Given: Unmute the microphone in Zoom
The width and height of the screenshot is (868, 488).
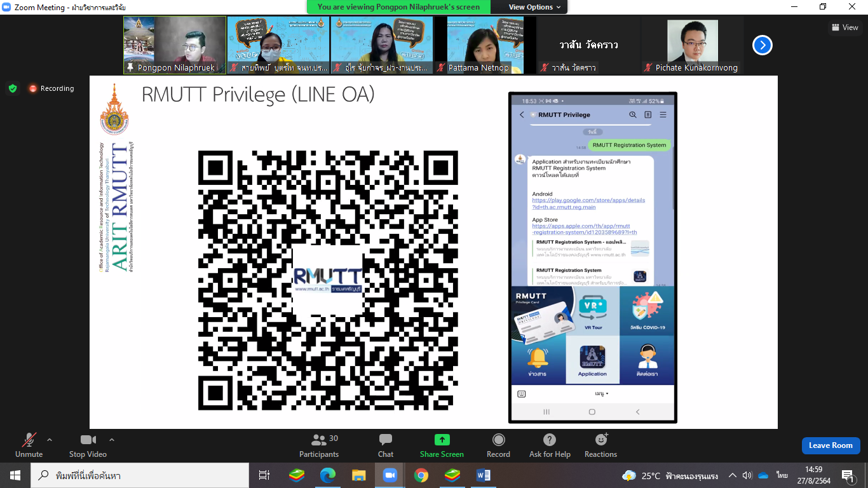Looking at the screenshot, I should (29, 445).
